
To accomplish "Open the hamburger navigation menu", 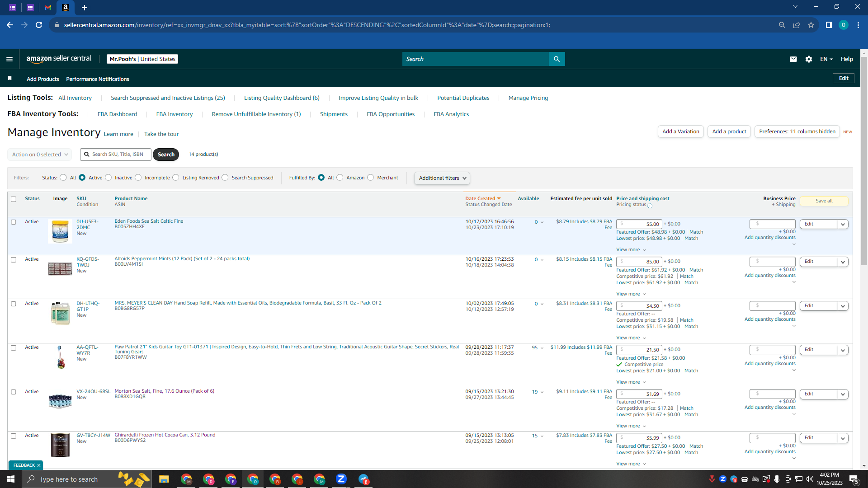I will pos(9,59).
